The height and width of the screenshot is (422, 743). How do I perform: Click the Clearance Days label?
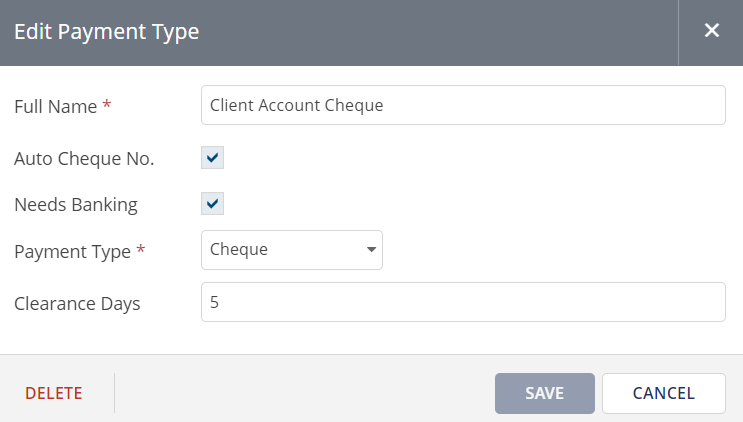pyautogui.click(x=77, y=303)
